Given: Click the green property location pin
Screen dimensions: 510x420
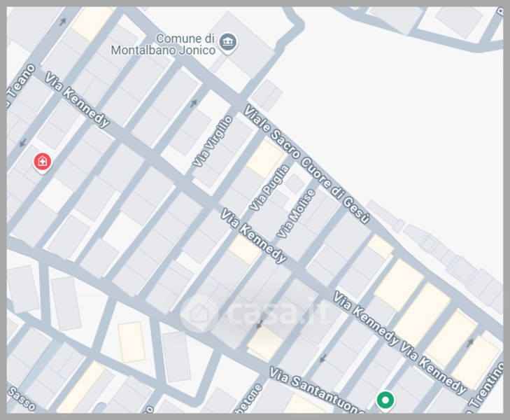Looking at the screenshot, I should (385, 401).
